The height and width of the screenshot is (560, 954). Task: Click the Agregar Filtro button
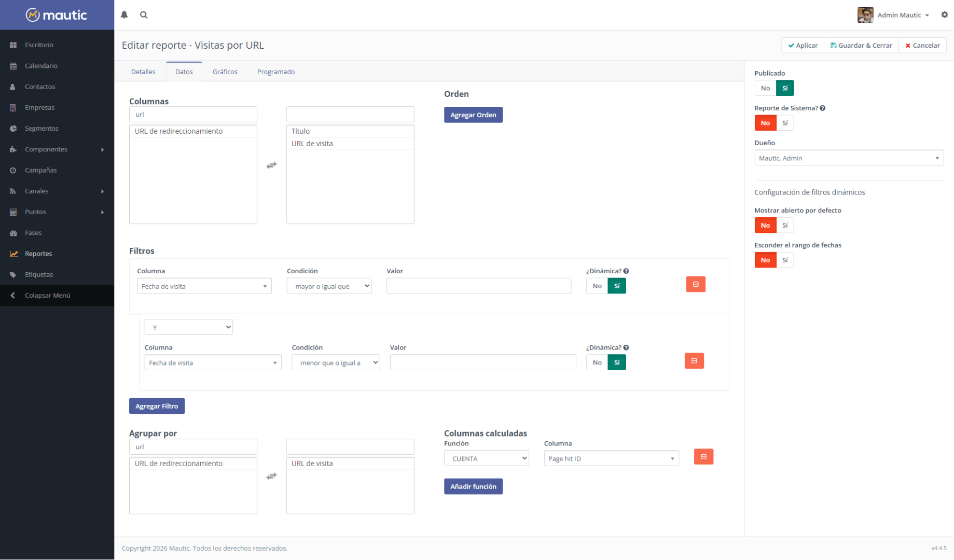tap(157, 407)
